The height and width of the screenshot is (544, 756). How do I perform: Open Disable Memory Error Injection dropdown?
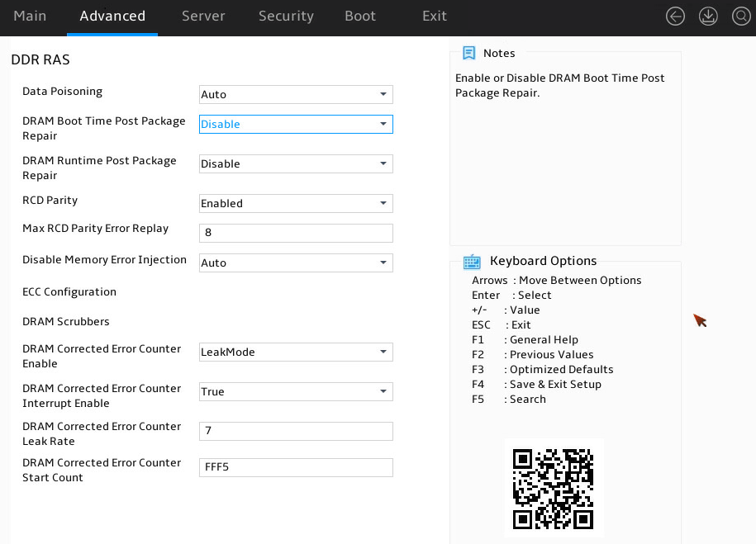click(296, 263)
